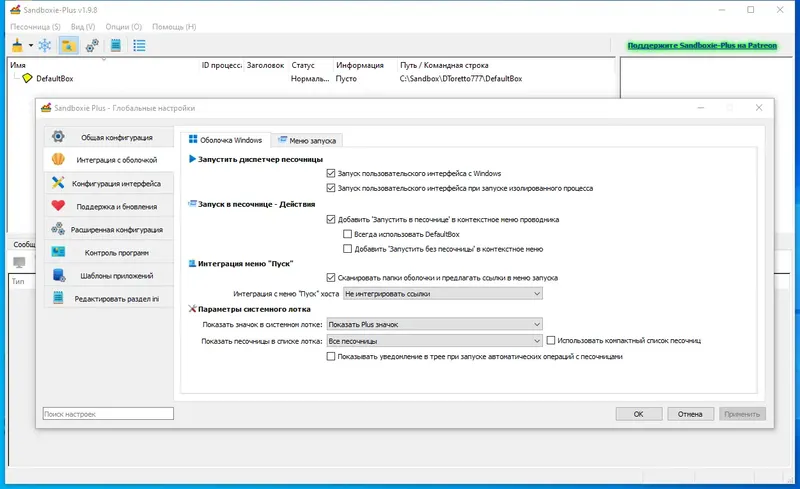Open the Patreon support link
Viewport: 800px width, 489px height.
point(702,45)
